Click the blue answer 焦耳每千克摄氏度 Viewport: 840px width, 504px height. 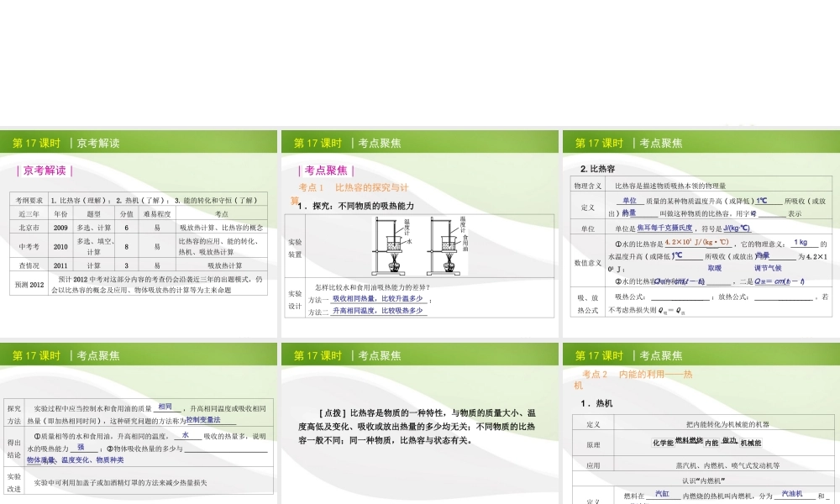point(664,228)
